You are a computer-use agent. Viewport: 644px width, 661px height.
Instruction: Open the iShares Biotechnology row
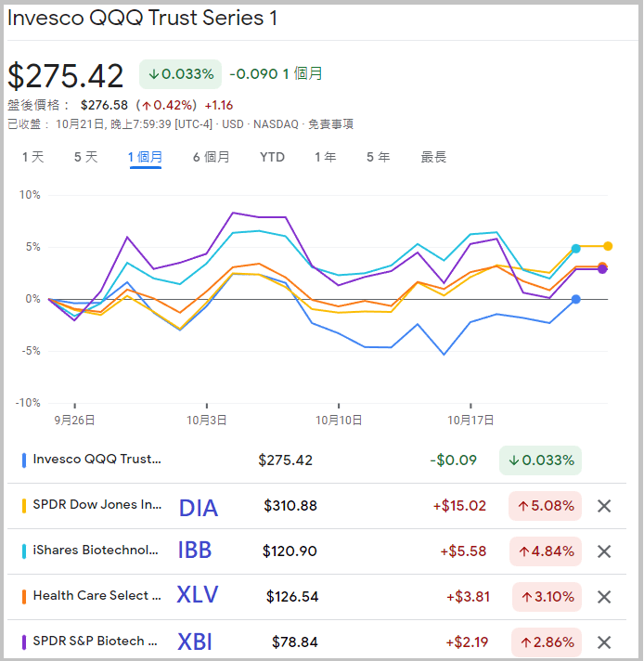pyautogui.click(x=95, y=551)
